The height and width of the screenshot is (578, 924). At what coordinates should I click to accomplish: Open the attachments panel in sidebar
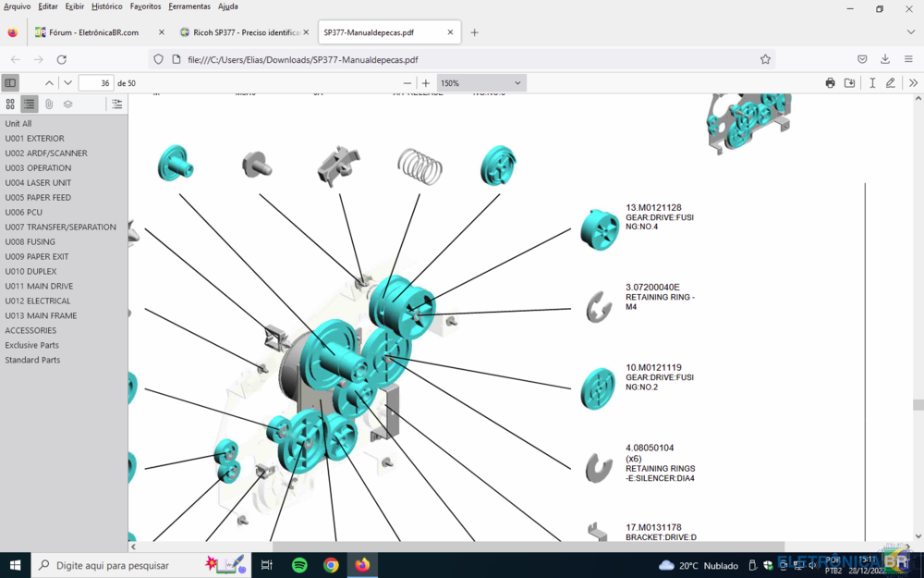(49, 105)
